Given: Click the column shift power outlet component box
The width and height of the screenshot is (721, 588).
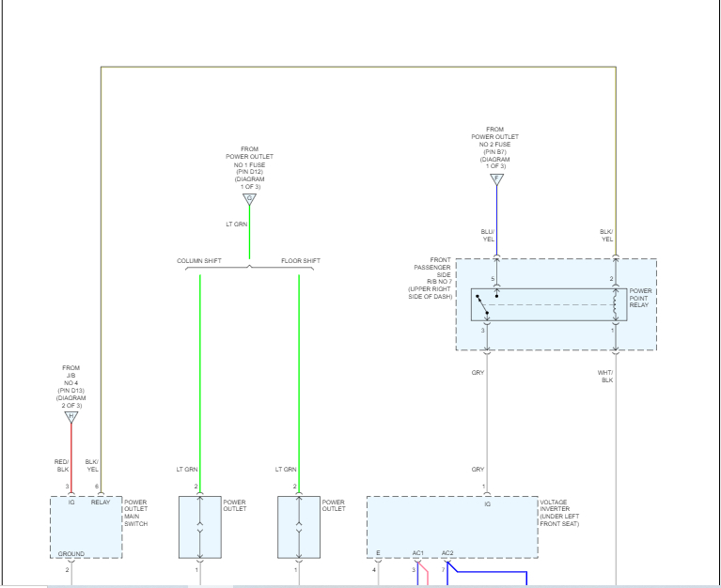Looking at the screenshot, I should coord(200,527).
